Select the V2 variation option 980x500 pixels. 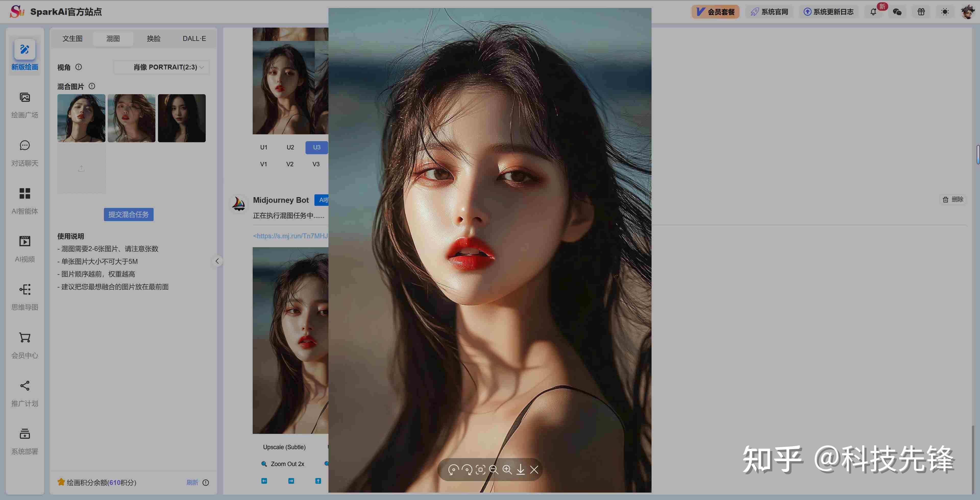(290, 164)
